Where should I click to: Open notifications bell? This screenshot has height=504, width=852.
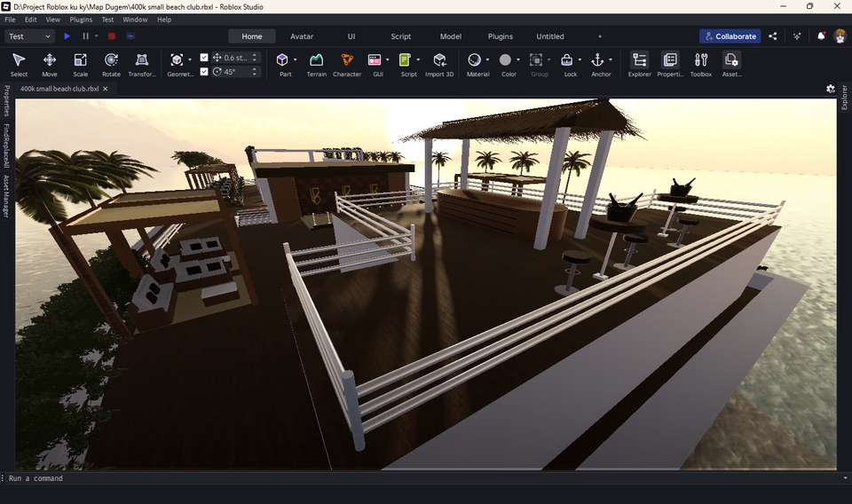pyautogui.click(x=821, y=36)
